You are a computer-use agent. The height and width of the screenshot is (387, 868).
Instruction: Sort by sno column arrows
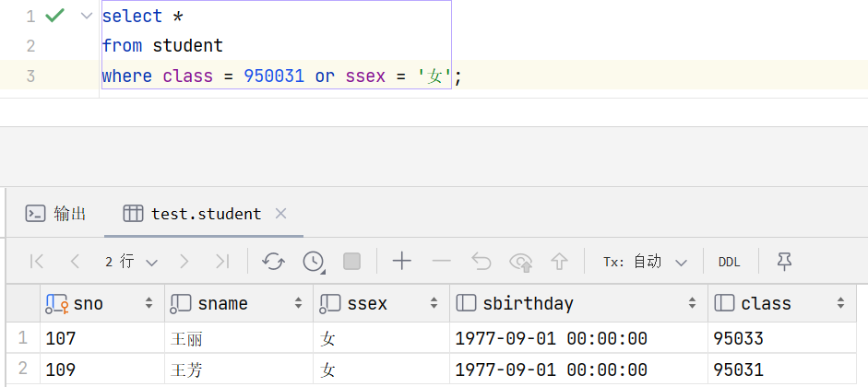coord(149,303)
